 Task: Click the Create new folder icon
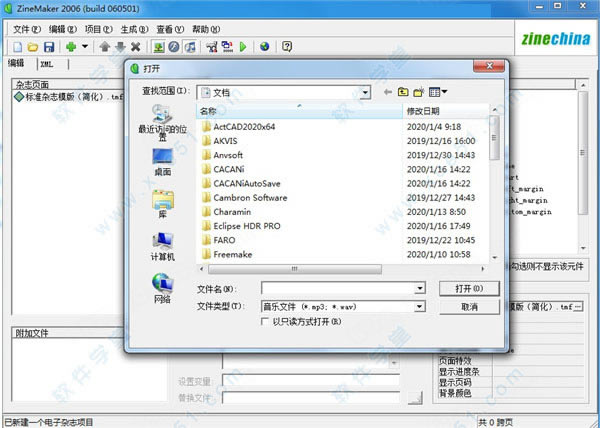coord(419,92)
